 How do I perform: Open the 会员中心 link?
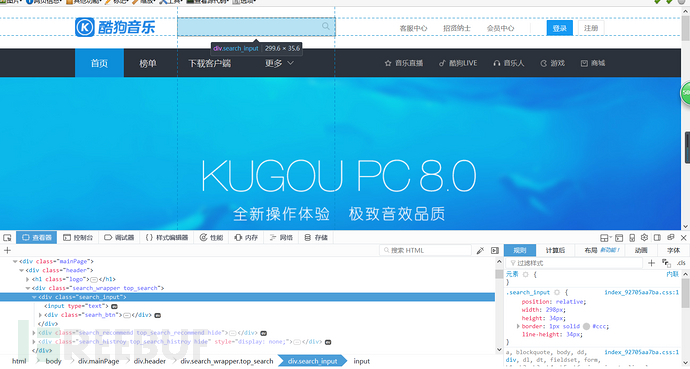click(500, 28)
